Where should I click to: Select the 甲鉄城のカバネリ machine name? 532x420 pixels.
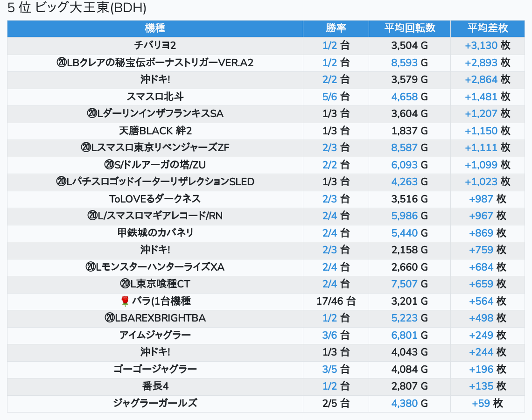[155, 233]
